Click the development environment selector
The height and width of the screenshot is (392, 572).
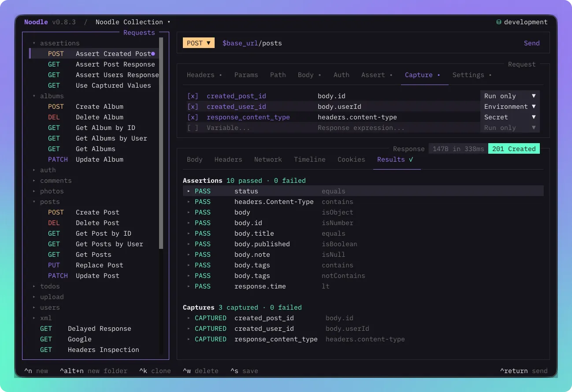coord(522,22)
